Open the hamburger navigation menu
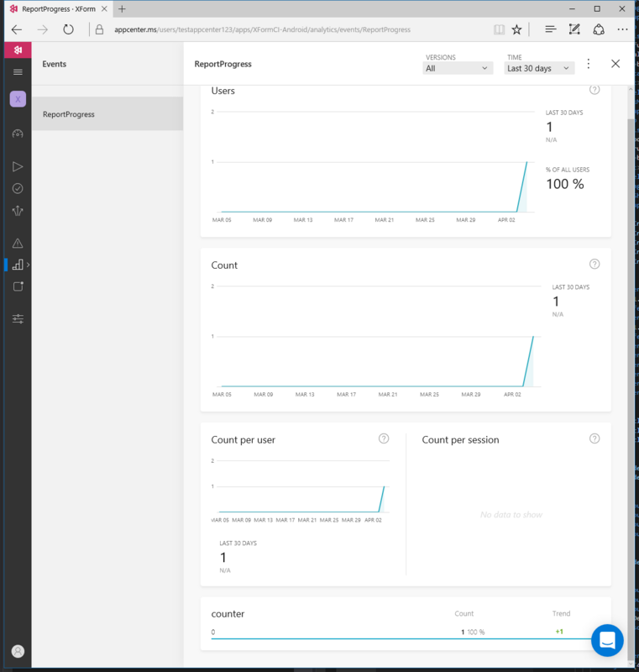Image resolution: width=639 pixels, height=672 pixels. (x=18, y=72)
